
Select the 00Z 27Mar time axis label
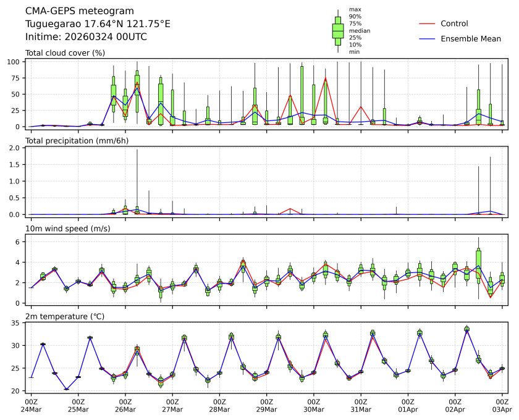[x=172, y=405]
